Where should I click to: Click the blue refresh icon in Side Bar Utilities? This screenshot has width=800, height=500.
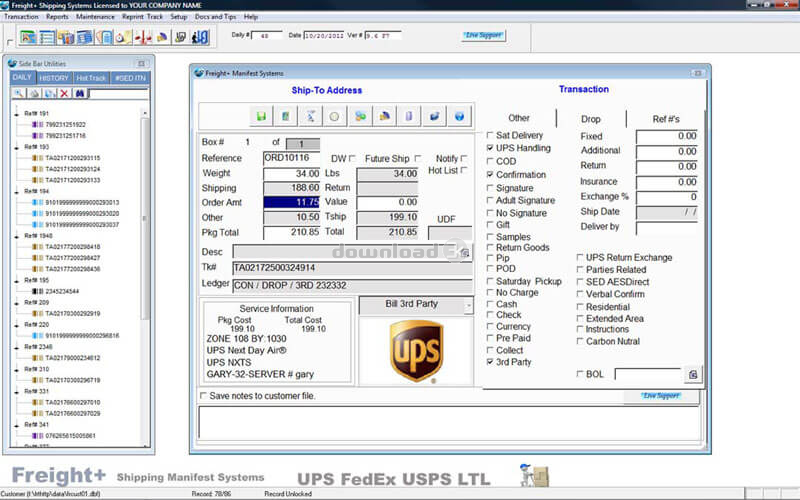coord(49,93)
